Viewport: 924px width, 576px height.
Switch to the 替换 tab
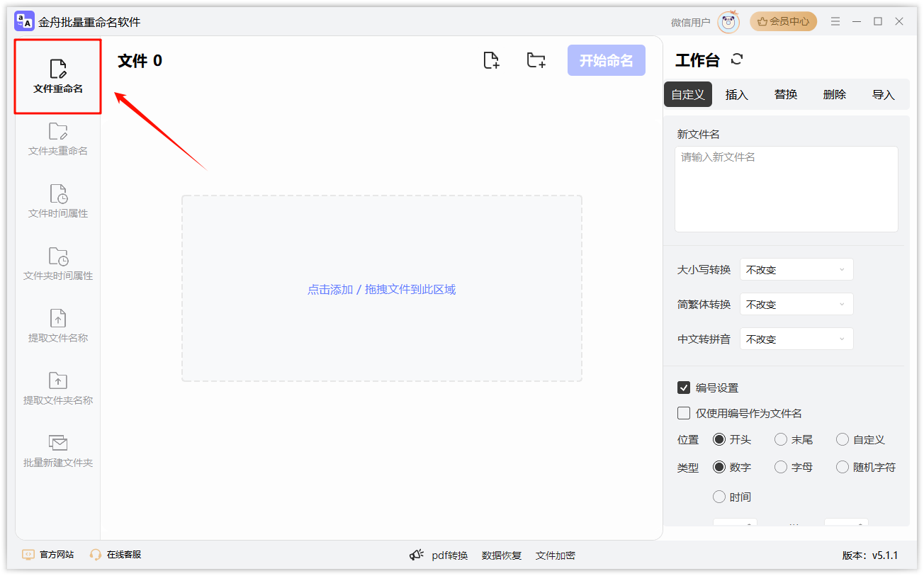click(x=786, y=94)
